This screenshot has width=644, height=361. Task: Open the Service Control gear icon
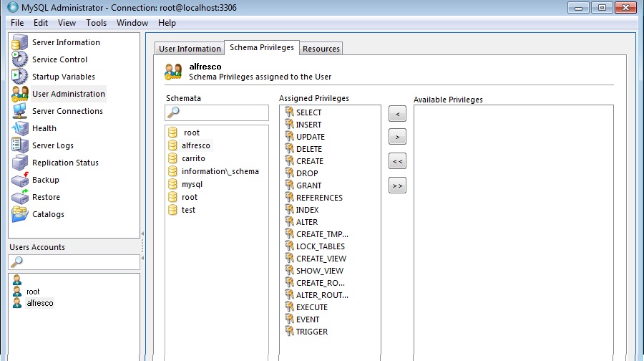coord(19,59)
